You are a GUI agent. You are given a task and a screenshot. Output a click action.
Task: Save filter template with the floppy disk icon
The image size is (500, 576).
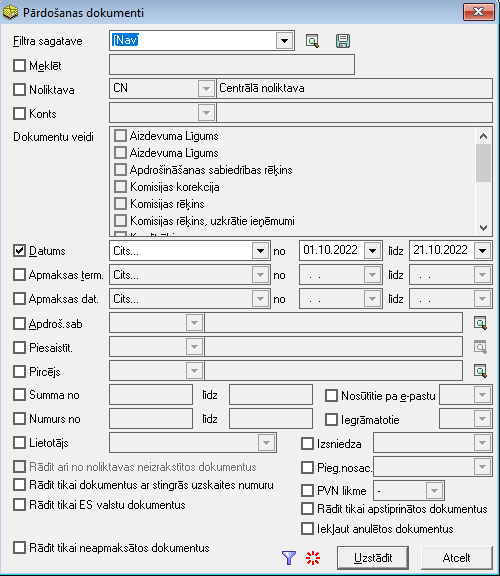coord(343,41)
